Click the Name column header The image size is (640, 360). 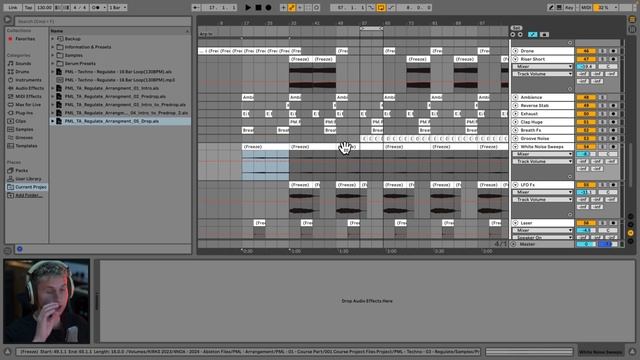(x=120, y=31)
